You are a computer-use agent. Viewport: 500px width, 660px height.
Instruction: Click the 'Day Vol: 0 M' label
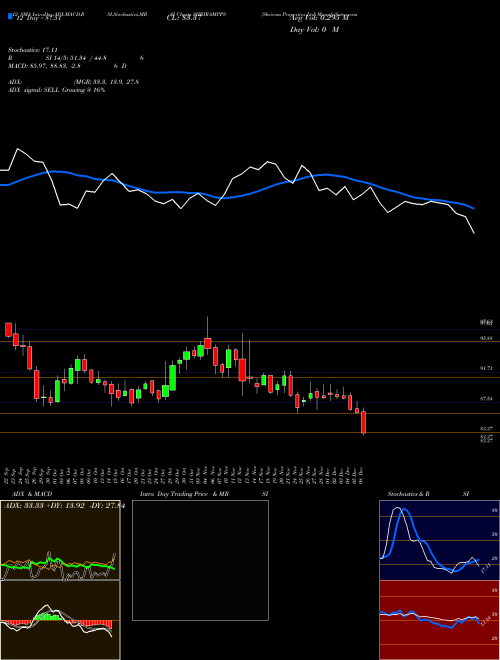click(x=314, y=30)
